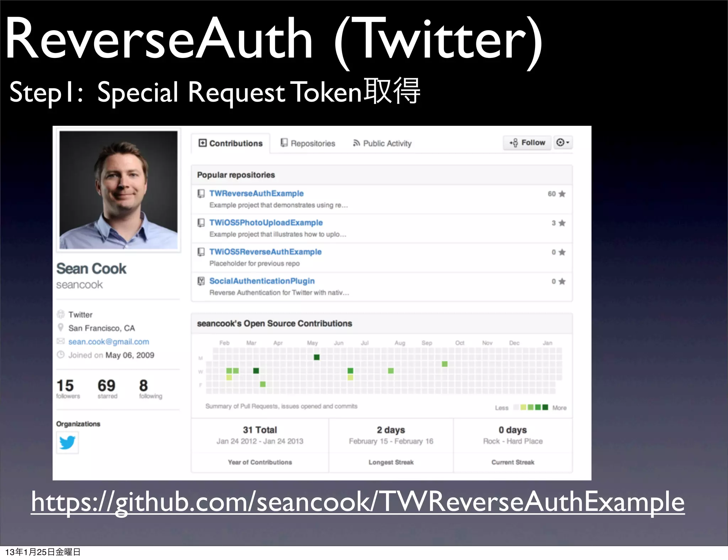
Task: Click the sean.cook@gmail.com email link
Action: coord(109,341)
